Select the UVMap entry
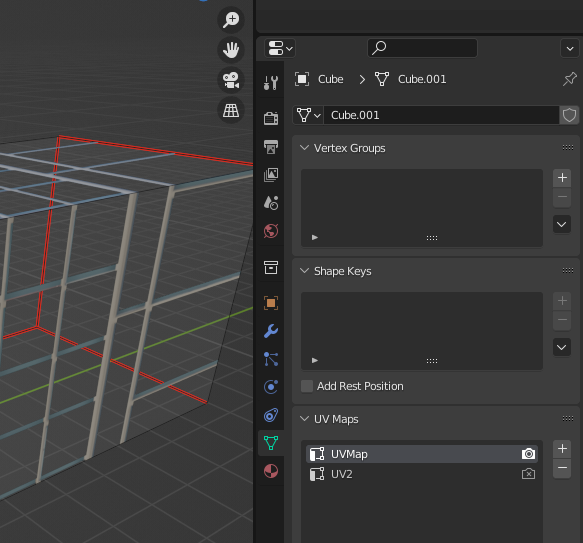Viewport: 583px width, 543px height. tap(422, 454)
